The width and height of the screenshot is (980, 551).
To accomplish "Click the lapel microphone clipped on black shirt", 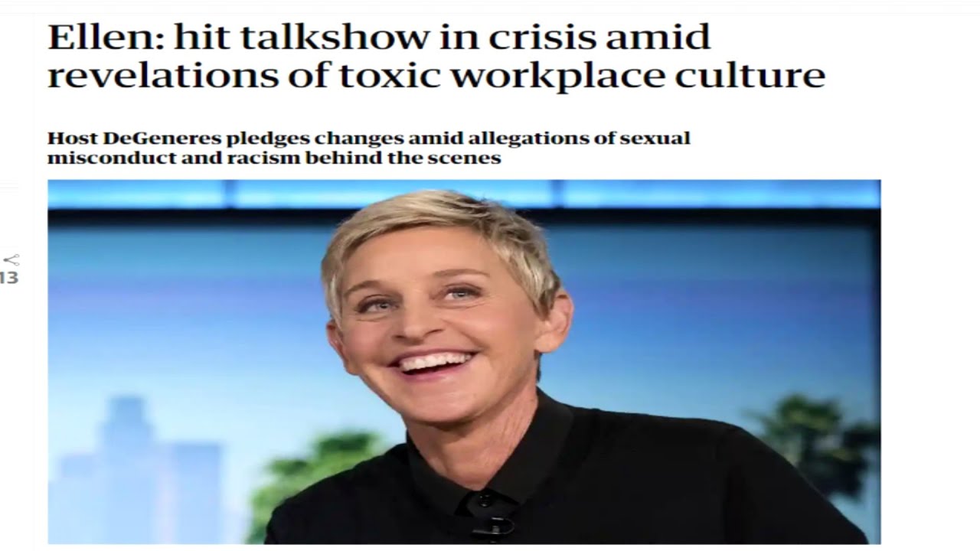I will [492, 527].
